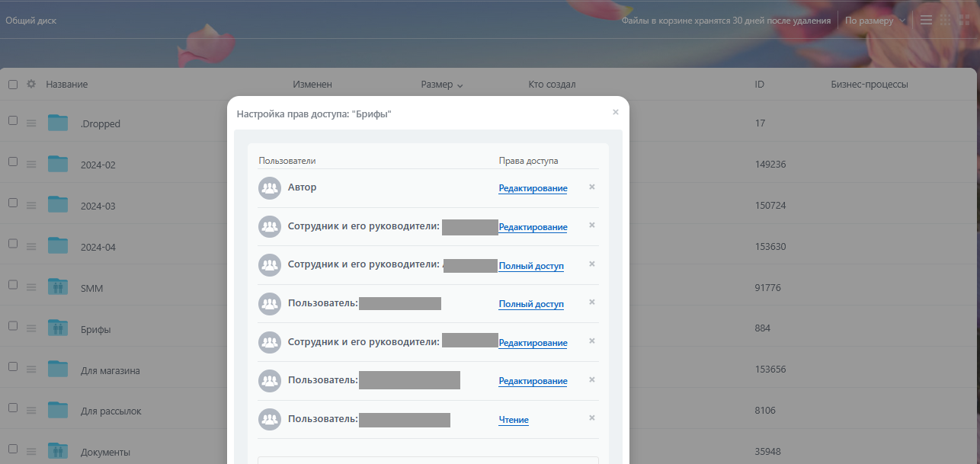Check the 2024-04 row checkbox
Image resolution: width=980 pixels, height=464 pixels.
pos(13,244)
